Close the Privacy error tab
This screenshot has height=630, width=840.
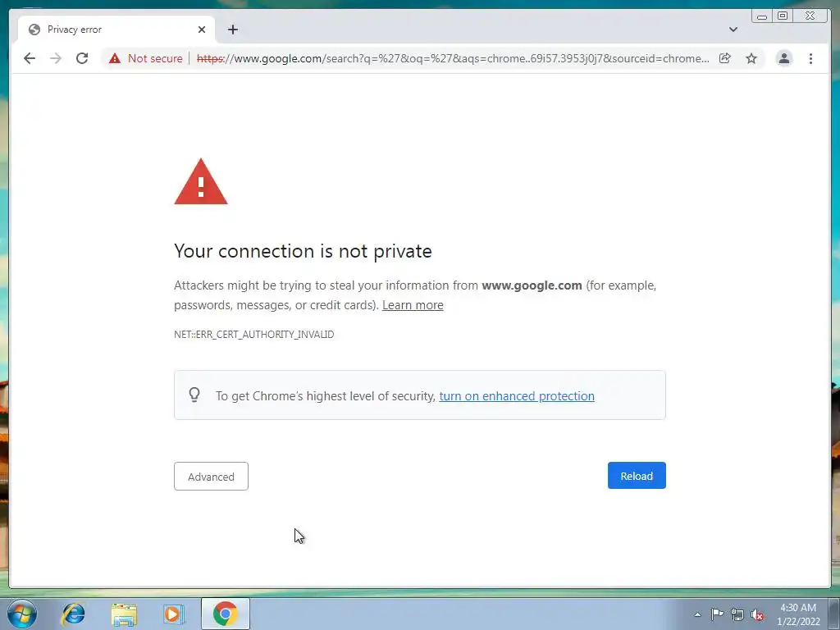pyautogui.click(x=202, y=30)
